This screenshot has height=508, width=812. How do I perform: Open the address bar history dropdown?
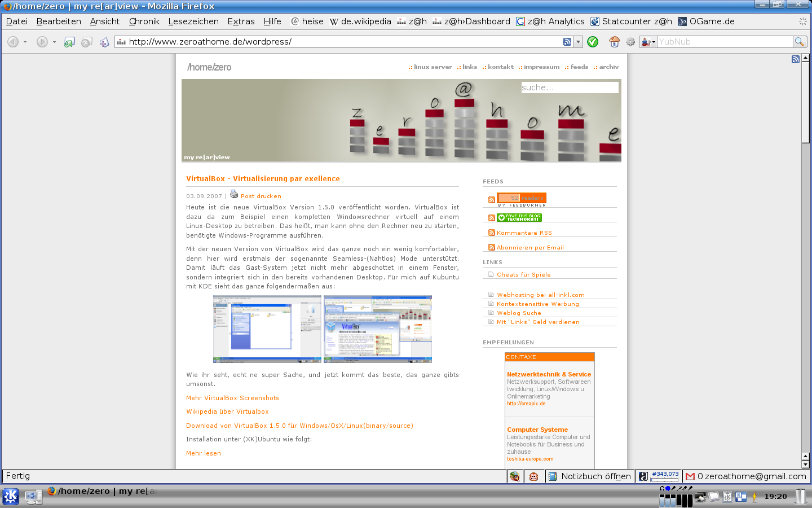pos(578,42)
